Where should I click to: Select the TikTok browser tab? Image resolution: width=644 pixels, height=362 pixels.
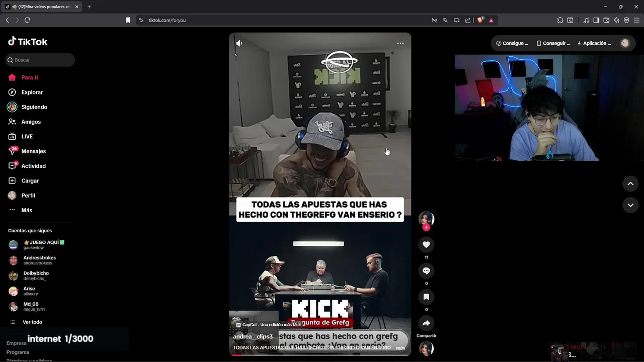[x=42, y=7]
